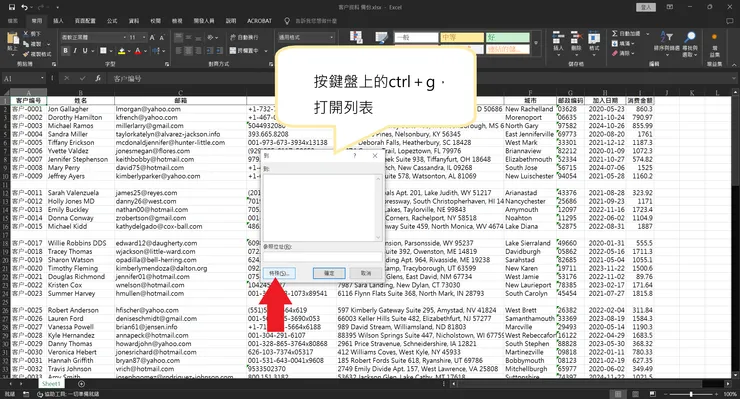
Task: Toggle center horizontal alignment
Action: (188, 51)
